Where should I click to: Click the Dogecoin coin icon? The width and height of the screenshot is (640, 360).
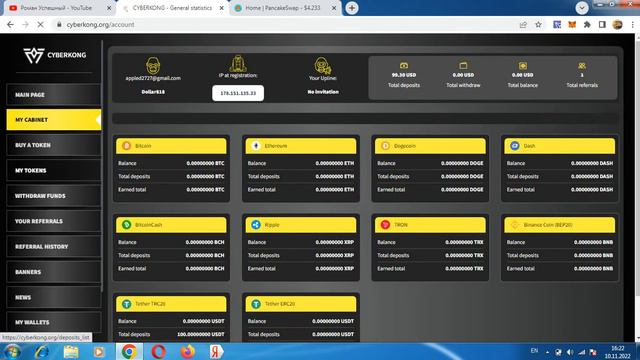coord(385,146)
